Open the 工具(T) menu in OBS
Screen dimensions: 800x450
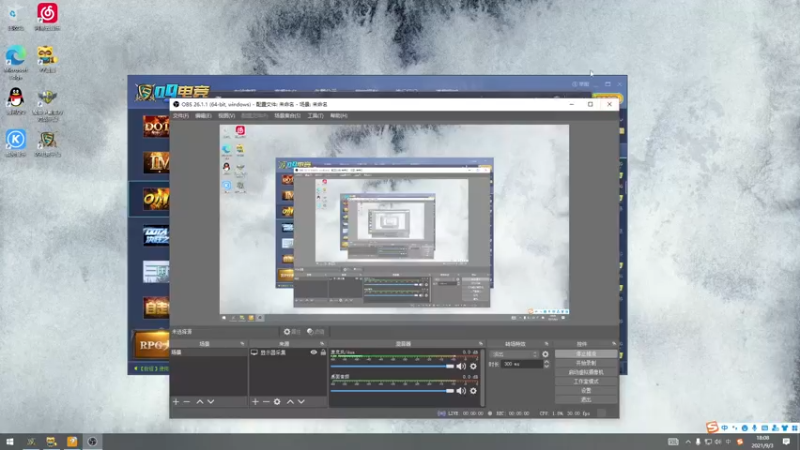(315, 116)
